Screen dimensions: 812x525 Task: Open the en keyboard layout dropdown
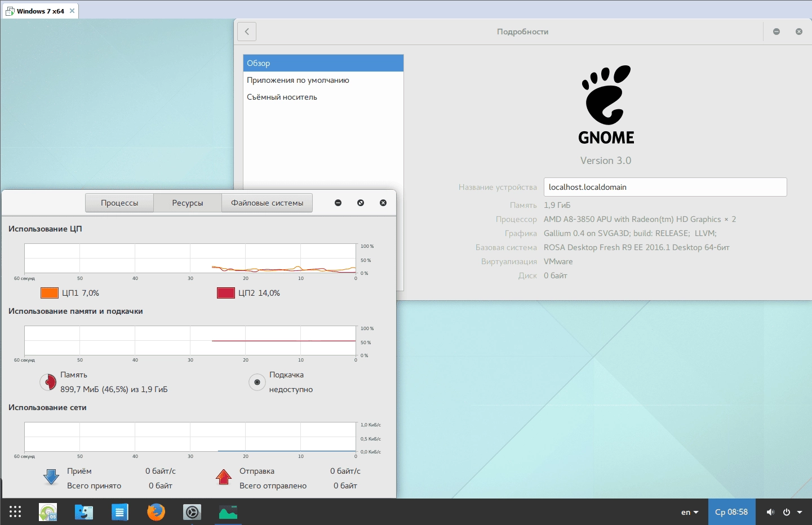(x=690, y=512)
